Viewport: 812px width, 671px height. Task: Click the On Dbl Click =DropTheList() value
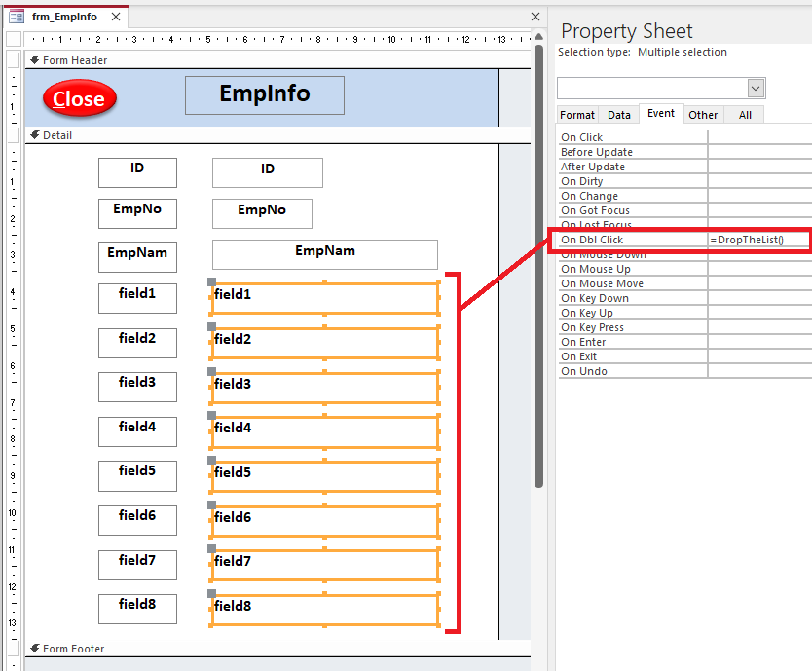[x=757, y=240]
